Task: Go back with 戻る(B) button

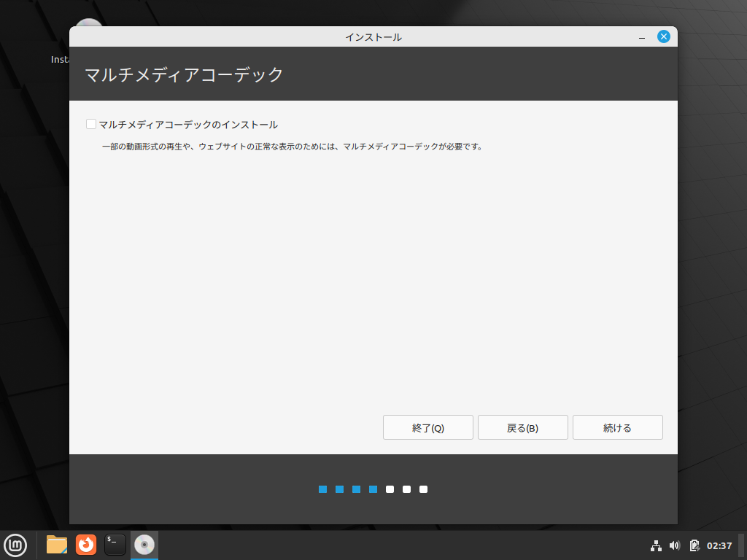Action: (x=522, y=427)
